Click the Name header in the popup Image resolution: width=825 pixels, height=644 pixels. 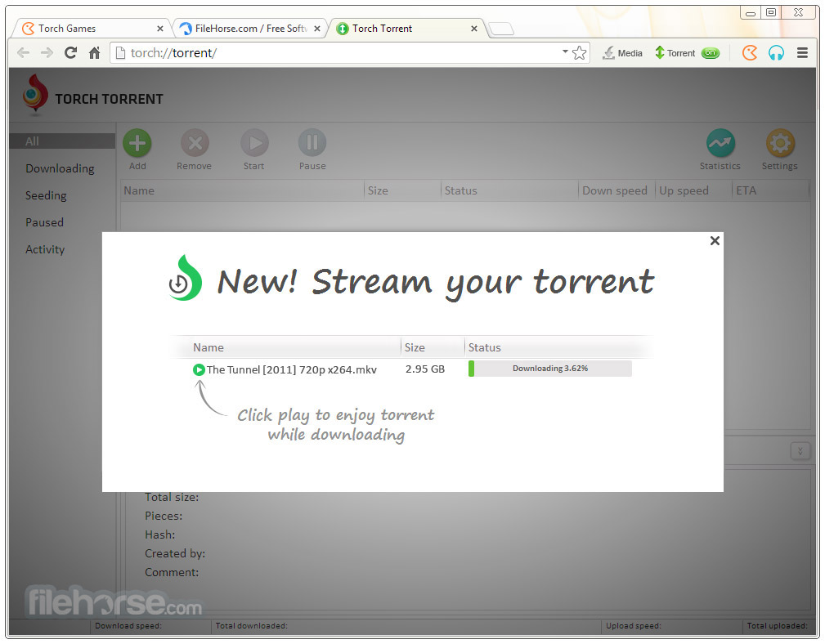point(208,347)
